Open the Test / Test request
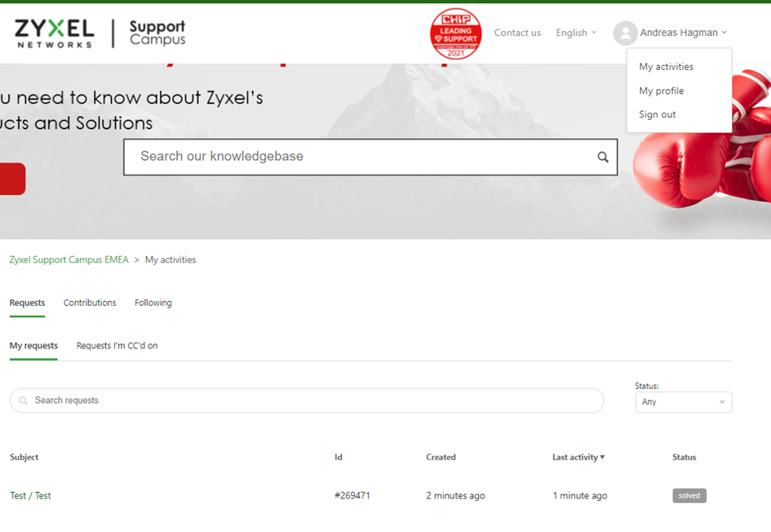The image size is (771, 532). [30, 495]
